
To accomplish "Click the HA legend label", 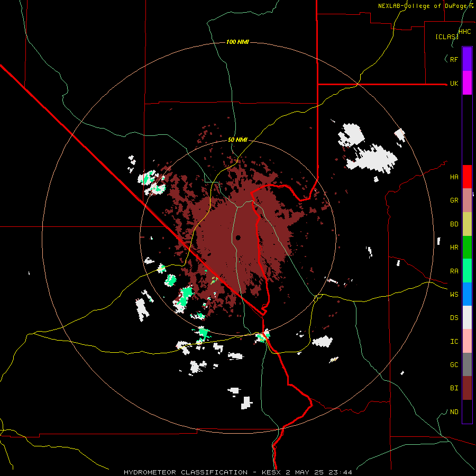I will pos(454,177).
